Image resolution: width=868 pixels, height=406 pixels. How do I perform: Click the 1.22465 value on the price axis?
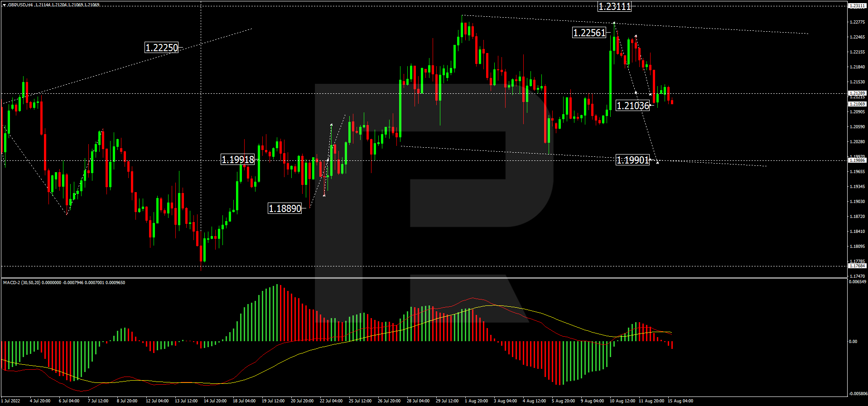pos(858,37)
